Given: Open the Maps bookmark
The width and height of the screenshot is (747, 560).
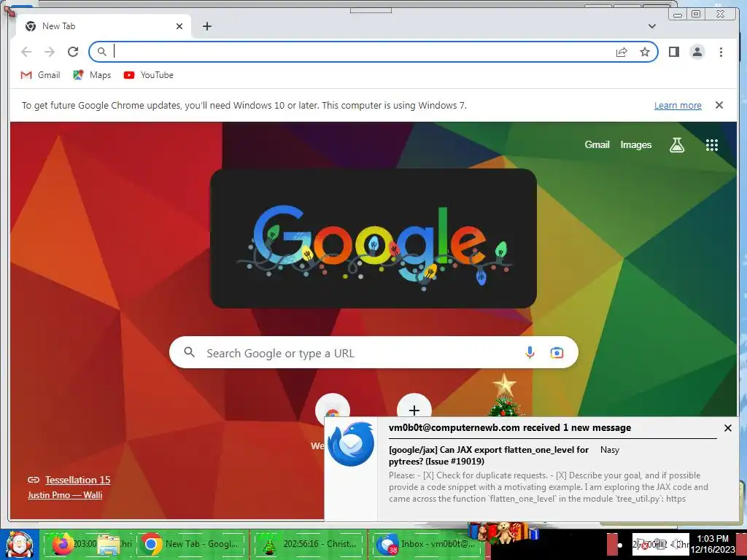Looking at the screenshot, I should tap(92, 75).
